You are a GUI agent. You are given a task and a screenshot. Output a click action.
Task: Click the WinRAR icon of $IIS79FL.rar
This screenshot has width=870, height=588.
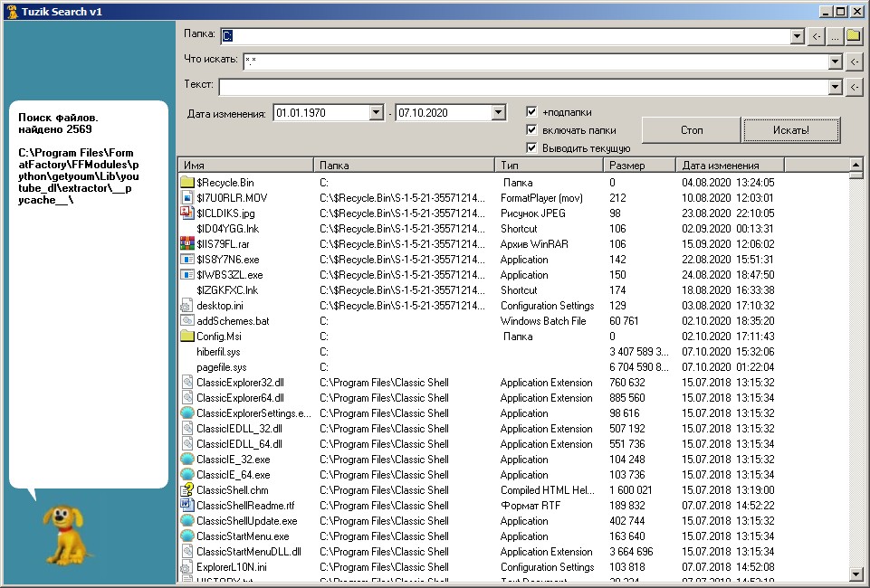click(187, 244)
